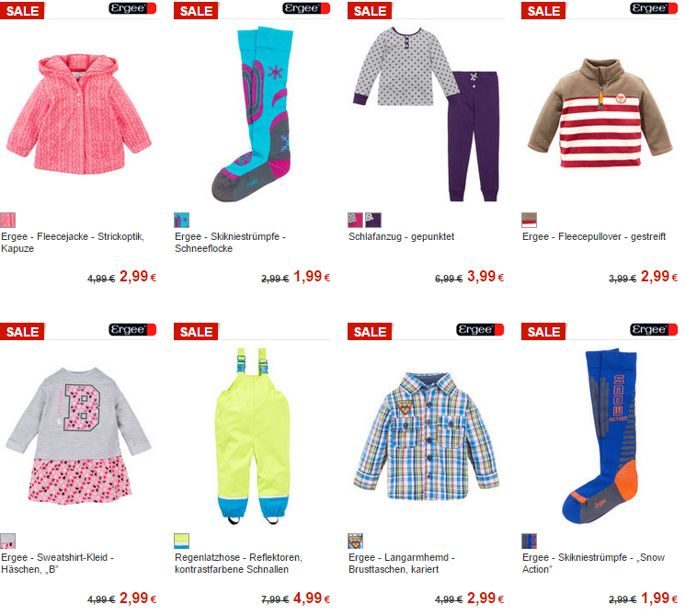685x616 pixels.
Task: View the purple dotted pajama product image
Action: (427, 114)
